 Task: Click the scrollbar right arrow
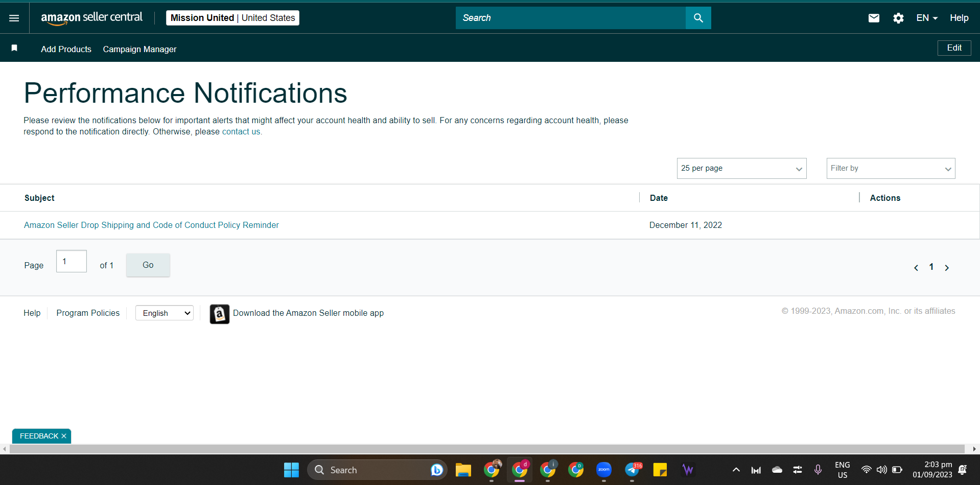click(974, 449)
